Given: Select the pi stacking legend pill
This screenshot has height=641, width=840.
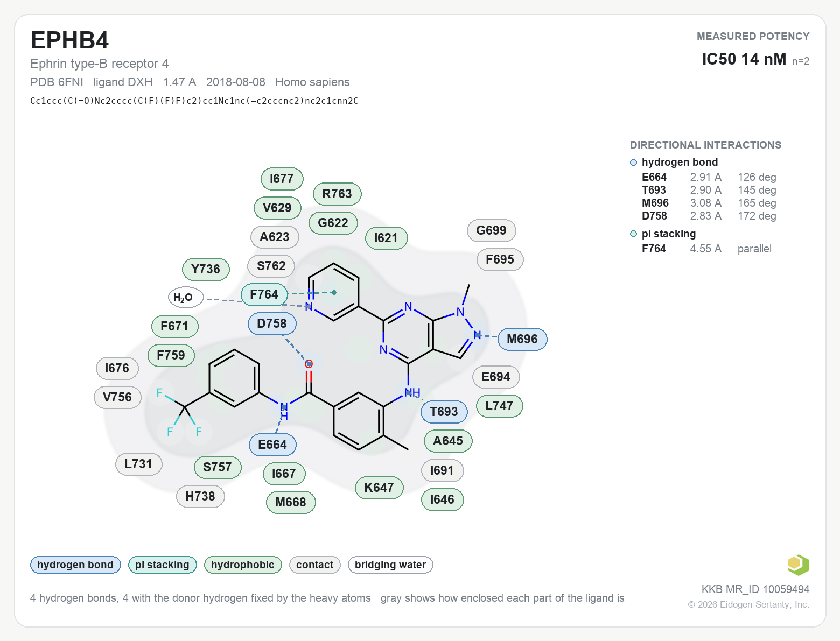Looking at the screenshot, I should click(x=162, y=565).
